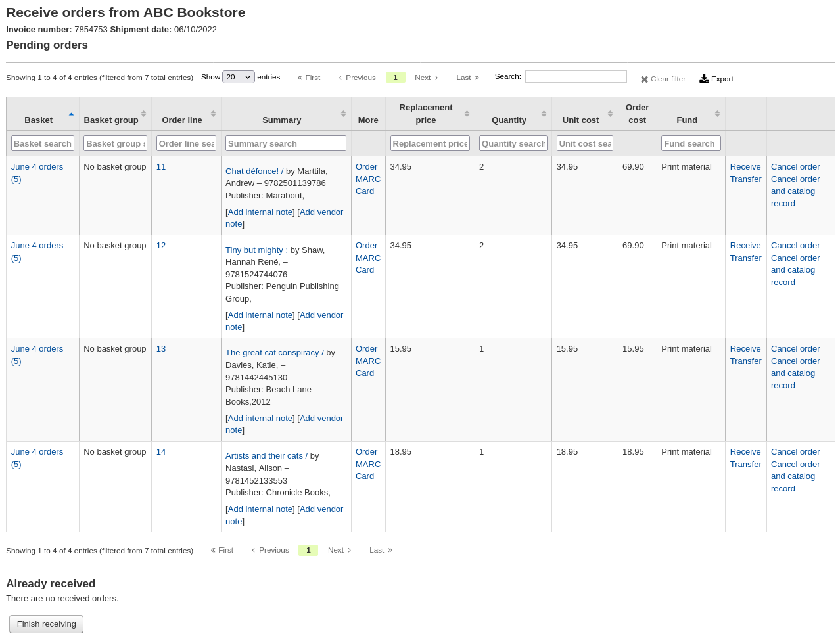Click inside the Search input field
Viewport: 840px width, 636px height.
click(x=576, y=76)
